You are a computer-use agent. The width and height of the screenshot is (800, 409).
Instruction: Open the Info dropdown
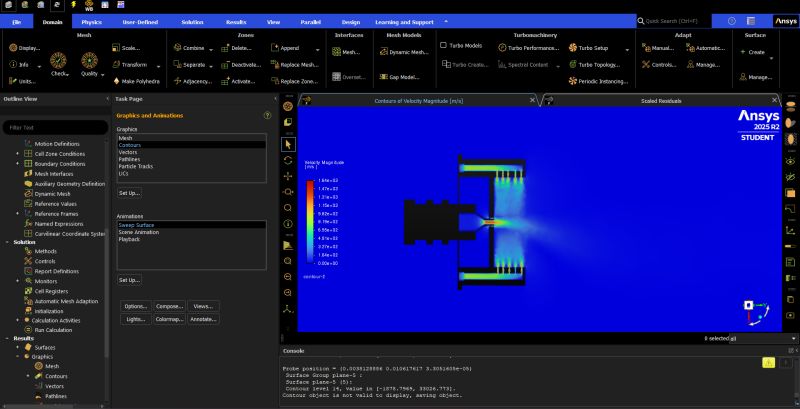coord(41,66)
